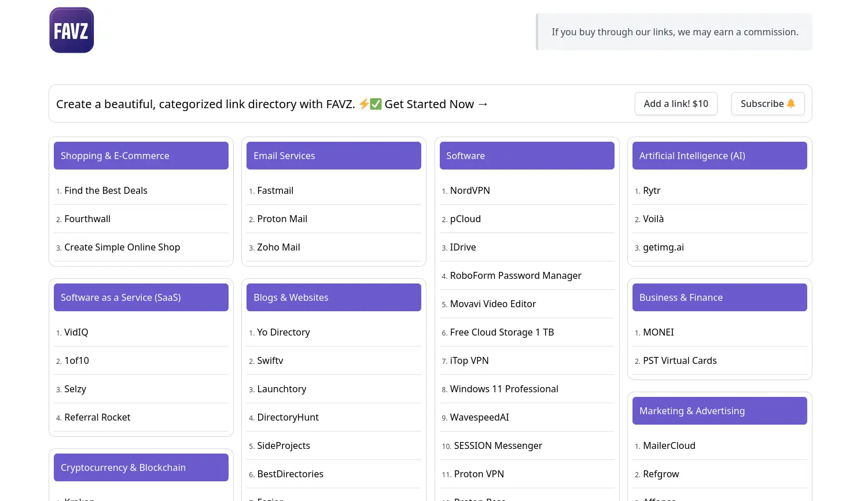Click the lightning bolt emoji in banner
Image resolution: width=868 pixels, height=501 pixels.
[364, 104]
